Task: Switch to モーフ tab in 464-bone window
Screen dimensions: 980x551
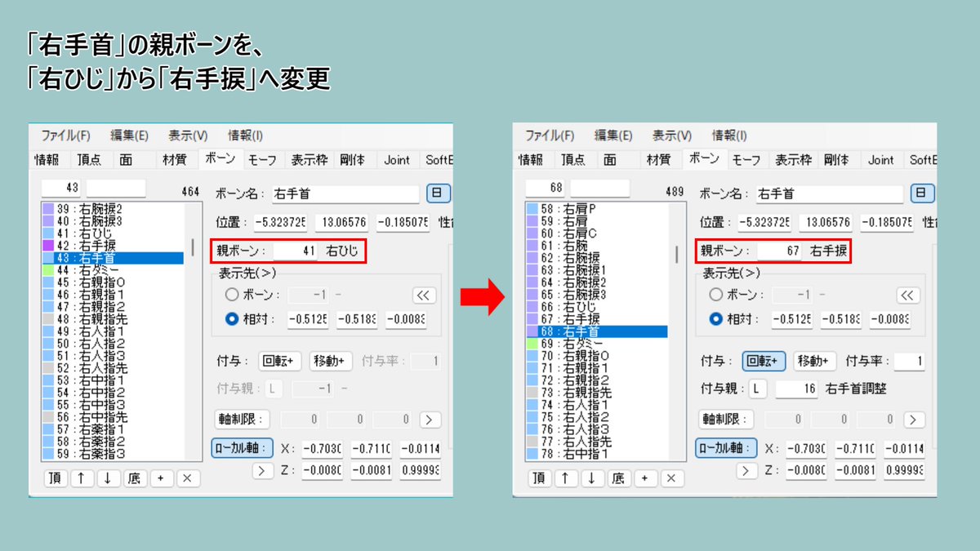Action: pyautogui.click(x=262, y=160)
